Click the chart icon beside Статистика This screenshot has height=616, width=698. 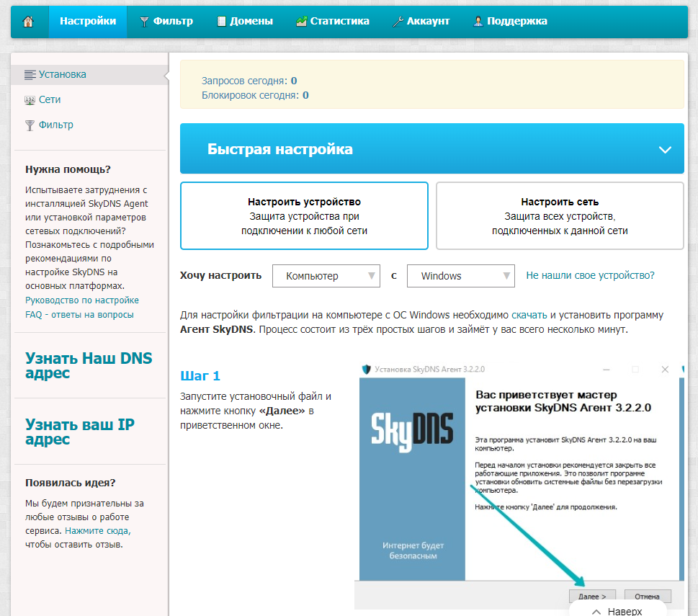(x=301, y=22)
